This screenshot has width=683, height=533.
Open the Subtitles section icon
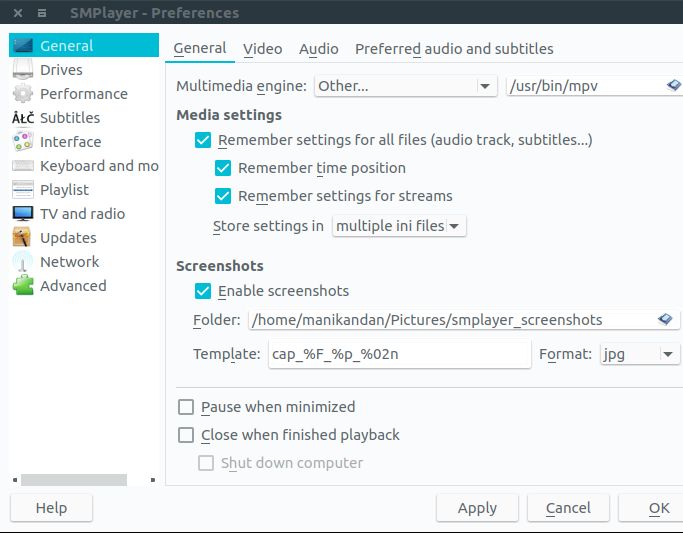click(x=23, y=118)
